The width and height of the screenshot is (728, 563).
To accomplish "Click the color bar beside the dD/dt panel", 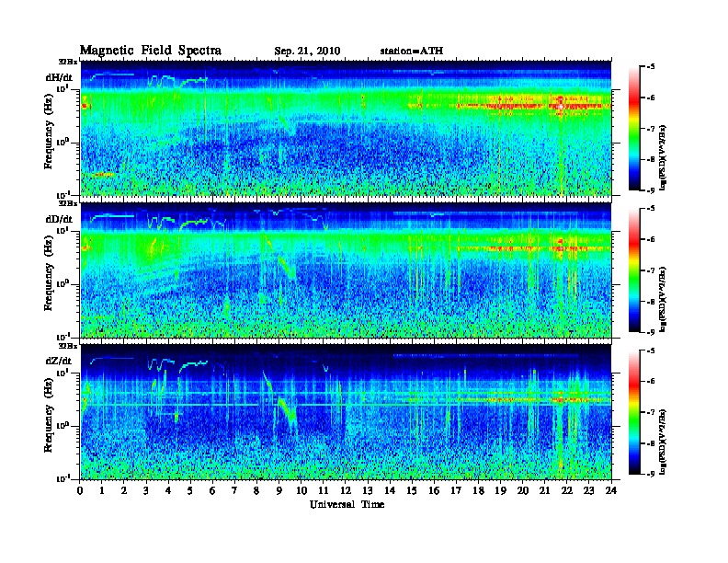I will pyautogui.click(x=634, y=270).
